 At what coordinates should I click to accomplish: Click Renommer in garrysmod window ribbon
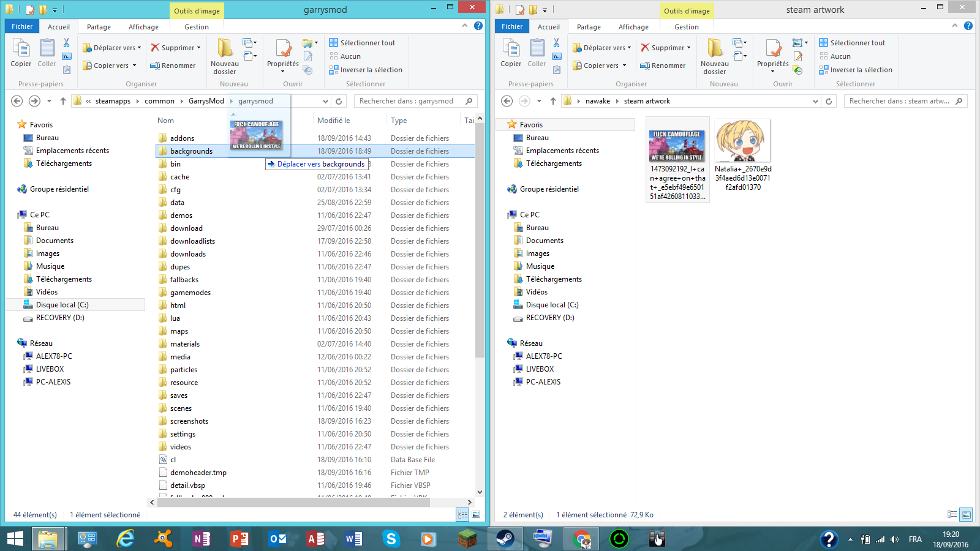173,66
